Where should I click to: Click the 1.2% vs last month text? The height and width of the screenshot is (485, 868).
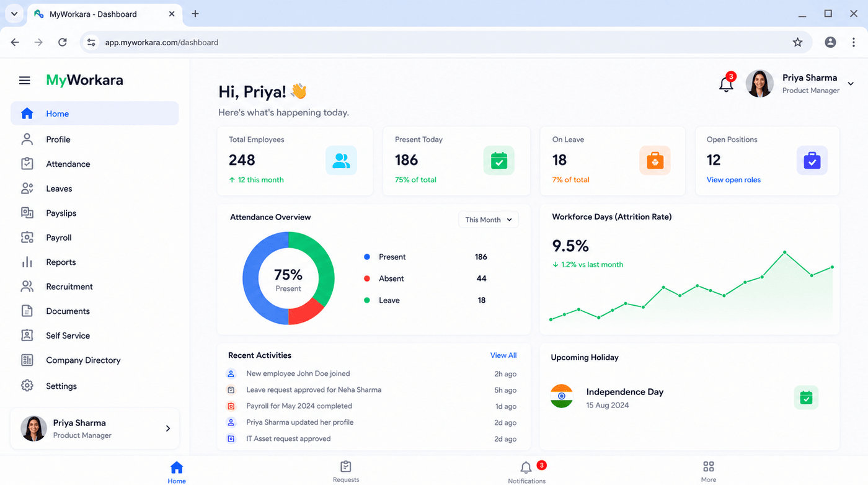click(592, 265)
